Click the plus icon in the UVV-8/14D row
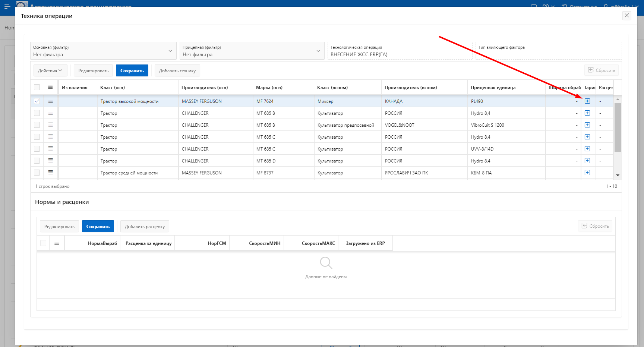644x347 pixels. pos(587,149)
